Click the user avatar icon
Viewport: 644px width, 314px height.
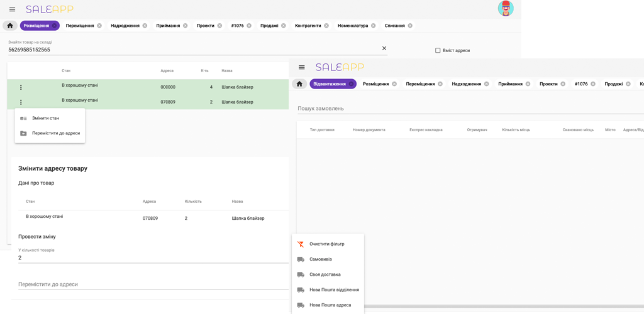(506, 9)
